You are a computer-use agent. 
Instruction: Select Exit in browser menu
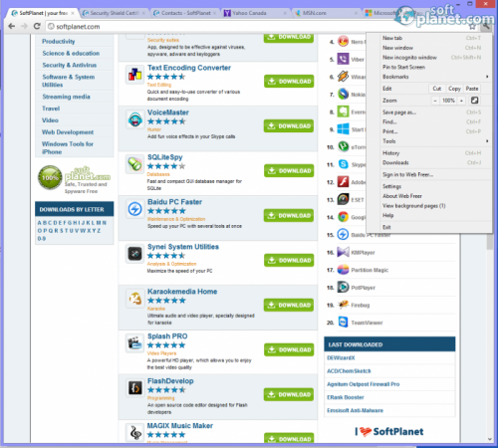(x=435, y=227)
